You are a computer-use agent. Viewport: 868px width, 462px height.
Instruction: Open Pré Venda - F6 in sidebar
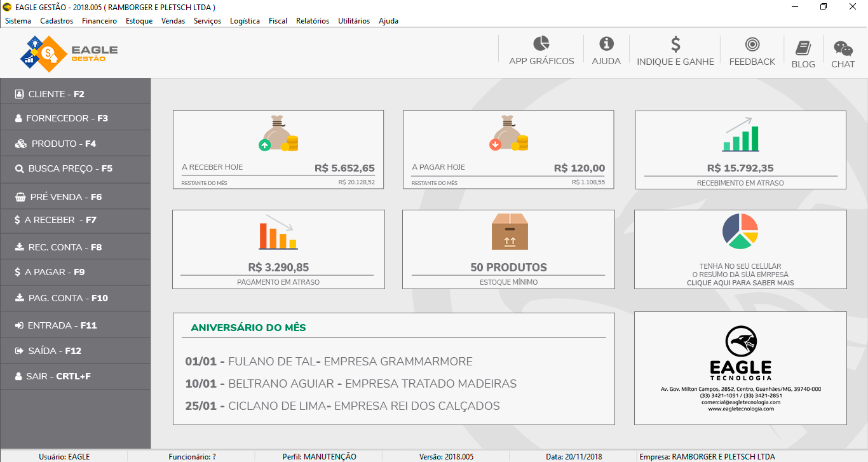click(75, 197)
